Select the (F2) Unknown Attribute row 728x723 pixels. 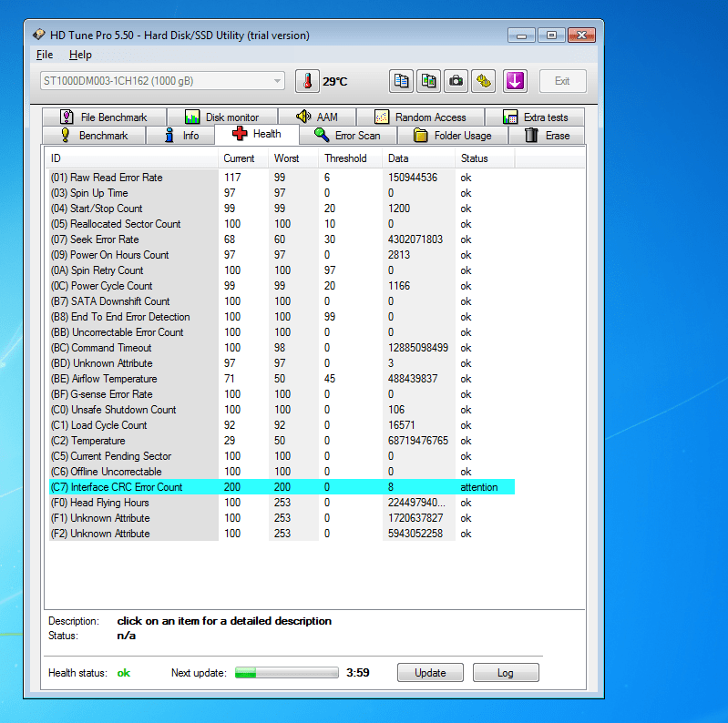(282, 534)
